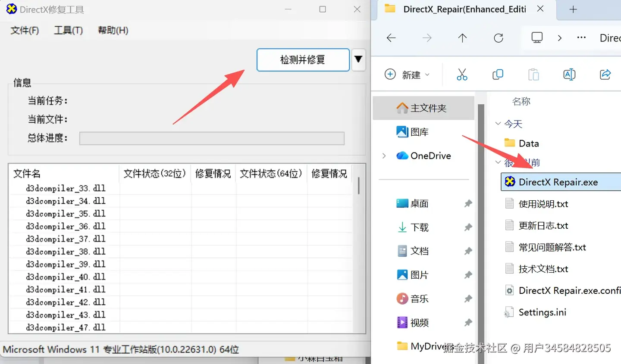Click the 文件名 column header
The width and height of the screenshot is (621, 364).
click(64, 174)
